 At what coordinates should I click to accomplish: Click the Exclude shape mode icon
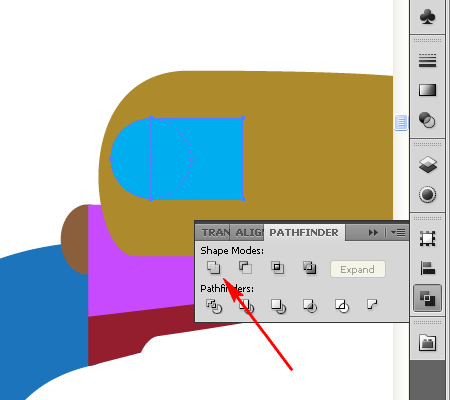310,268
